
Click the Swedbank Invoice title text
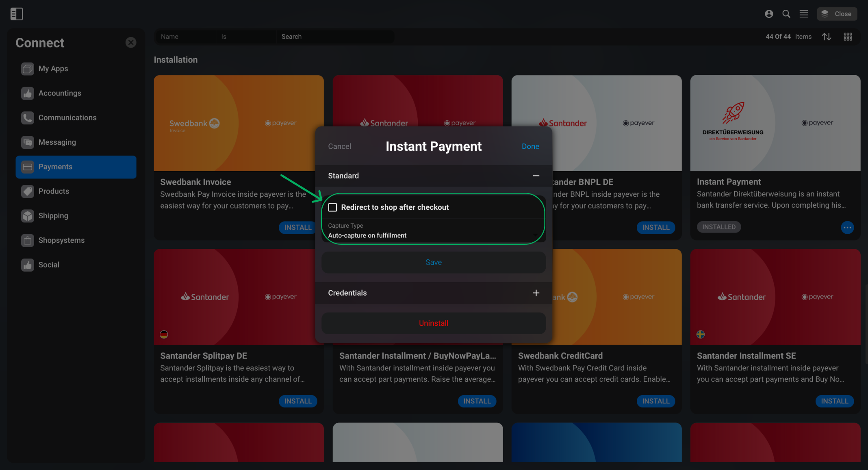pos(195,182)
